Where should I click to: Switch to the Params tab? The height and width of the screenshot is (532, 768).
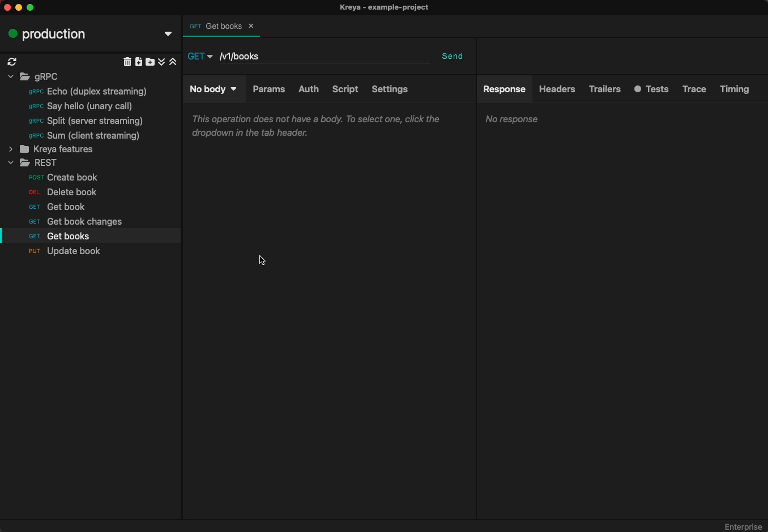(x=269, y=89)
